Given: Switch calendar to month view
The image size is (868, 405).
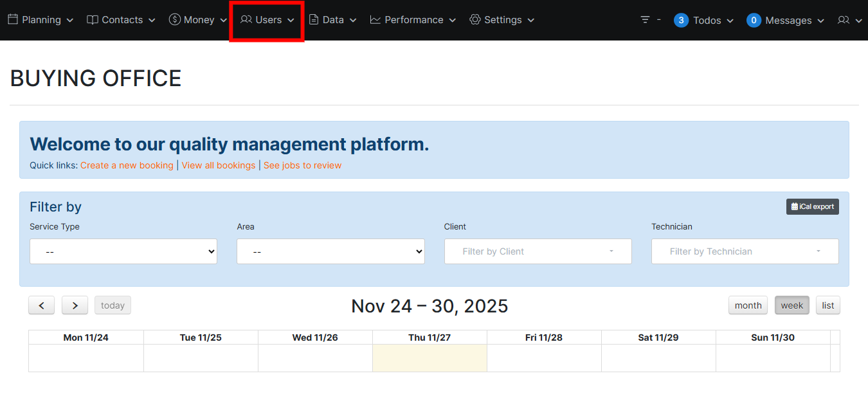Looking at the screenshot, I should tap(748, 305).
